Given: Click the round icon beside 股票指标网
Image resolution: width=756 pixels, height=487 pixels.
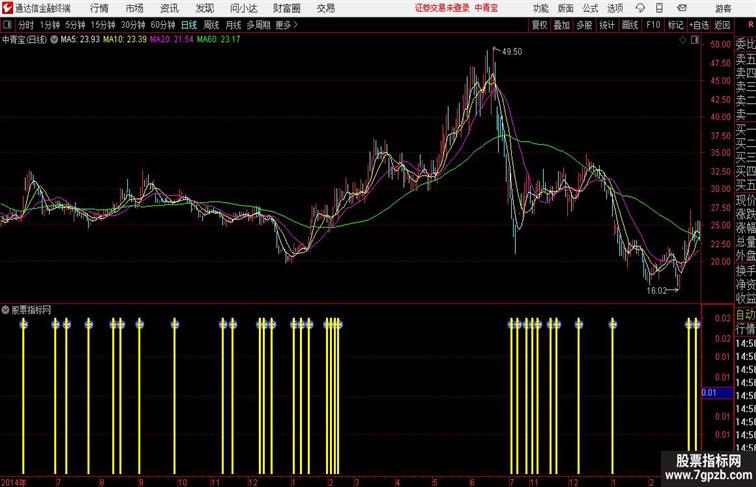Looking at the screenshot, I should click(x=5, y=310).
